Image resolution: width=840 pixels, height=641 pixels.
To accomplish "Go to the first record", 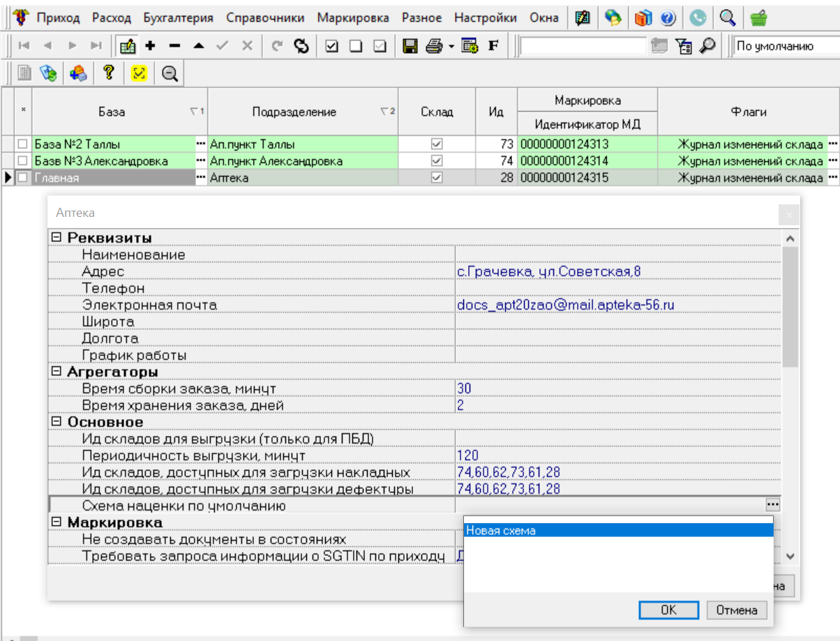I will click(x=23, y=46).
